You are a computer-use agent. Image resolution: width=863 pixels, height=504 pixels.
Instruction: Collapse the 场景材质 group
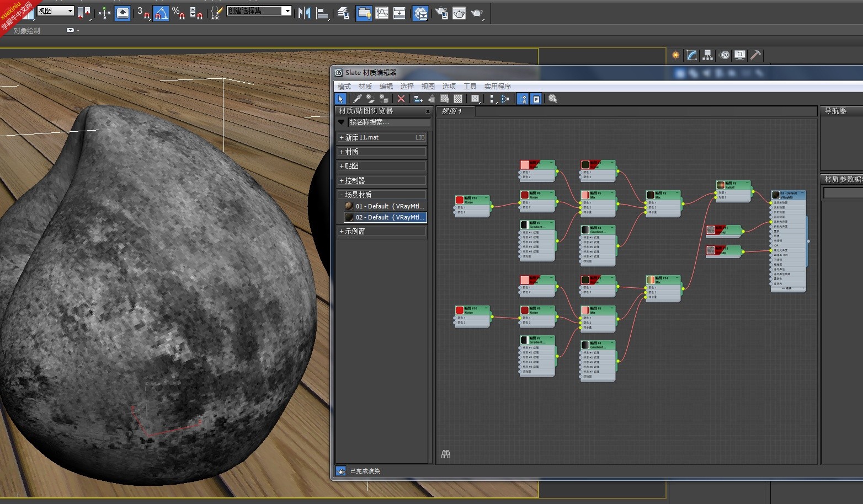pos(382,195)
